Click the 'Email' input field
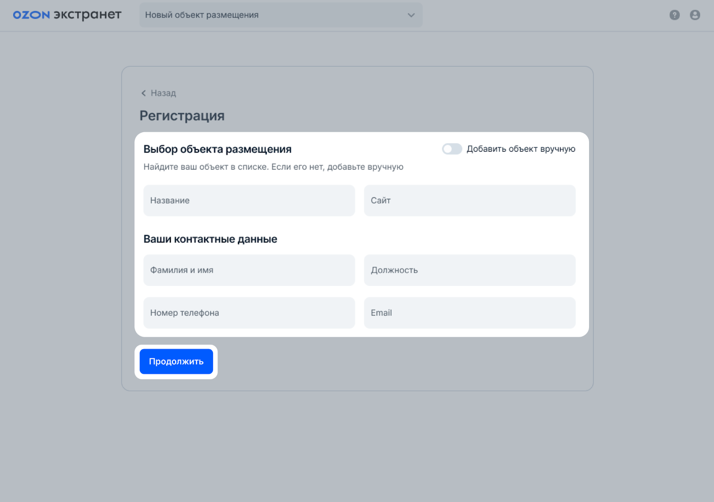The width and height of the screenshot is (714, 502). tap(469, 313)
